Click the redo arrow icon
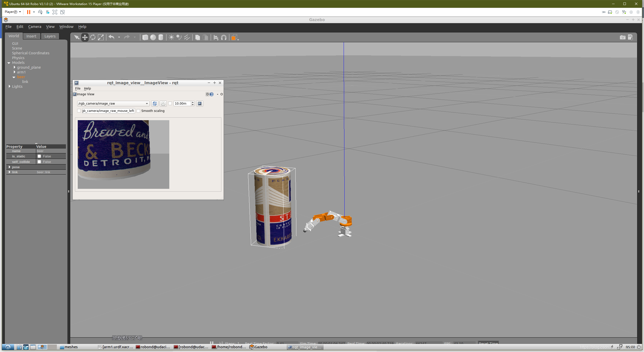 coord(127,37)
